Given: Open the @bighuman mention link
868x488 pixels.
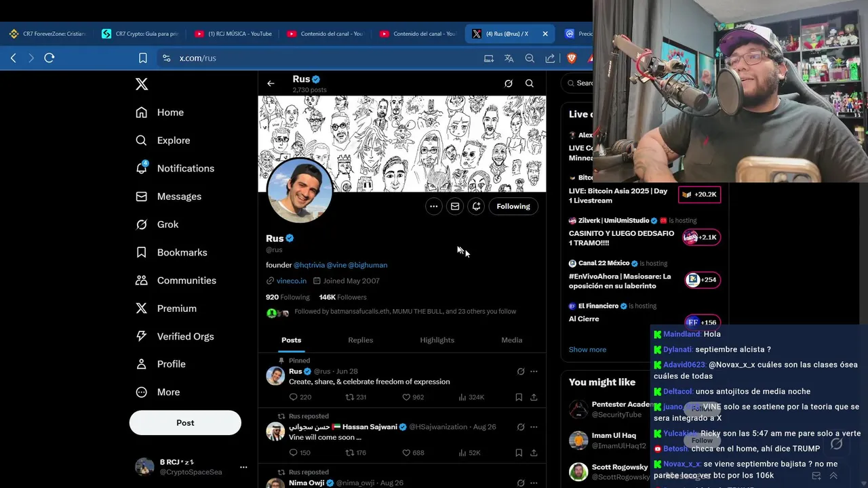Looking at the screenshot, I should (x=368, y=265).
